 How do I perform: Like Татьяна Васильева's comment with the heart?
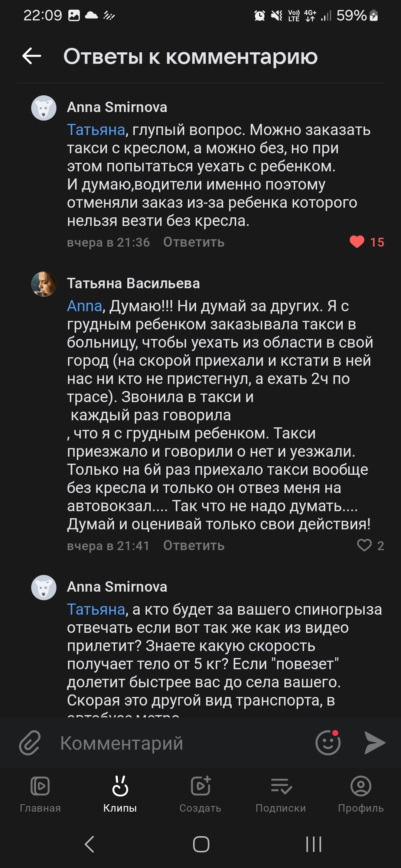tap(364, 545)
